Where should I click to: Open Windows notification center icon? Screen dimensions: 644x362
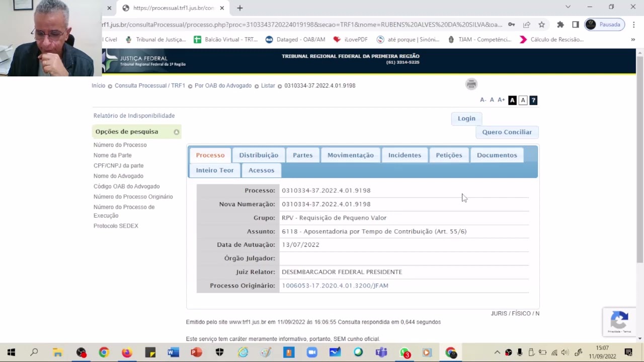click(628, 352)
